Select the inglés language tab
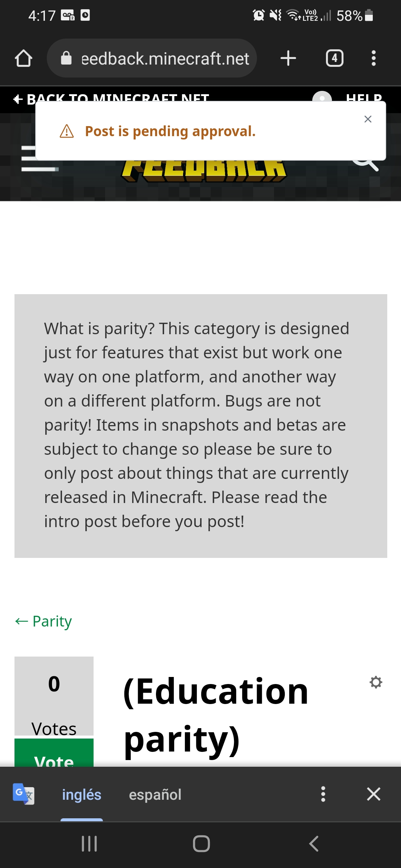401x868 pixels. point(82,795)
